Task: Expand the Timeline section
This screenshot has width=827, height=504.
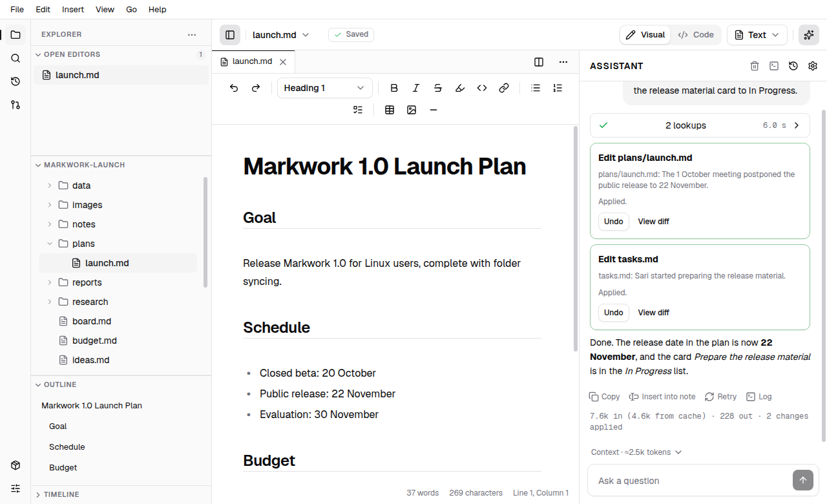Action: pos(121,494)
